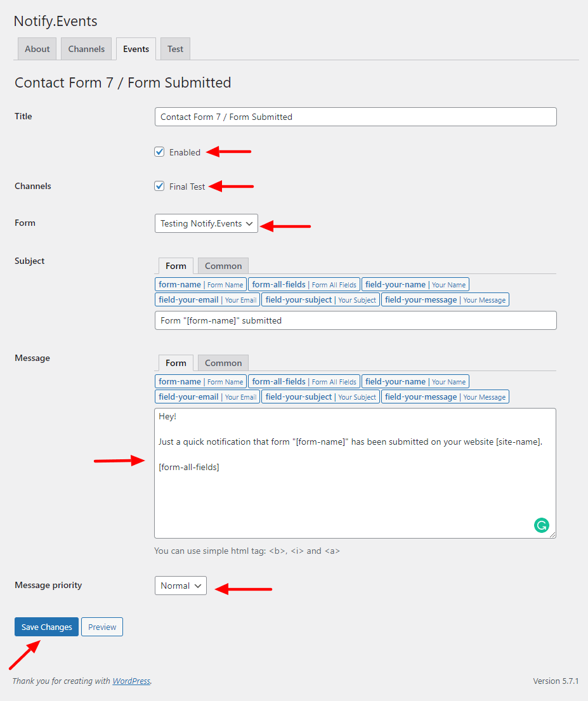Click the Save Changes button

(46, 627)
